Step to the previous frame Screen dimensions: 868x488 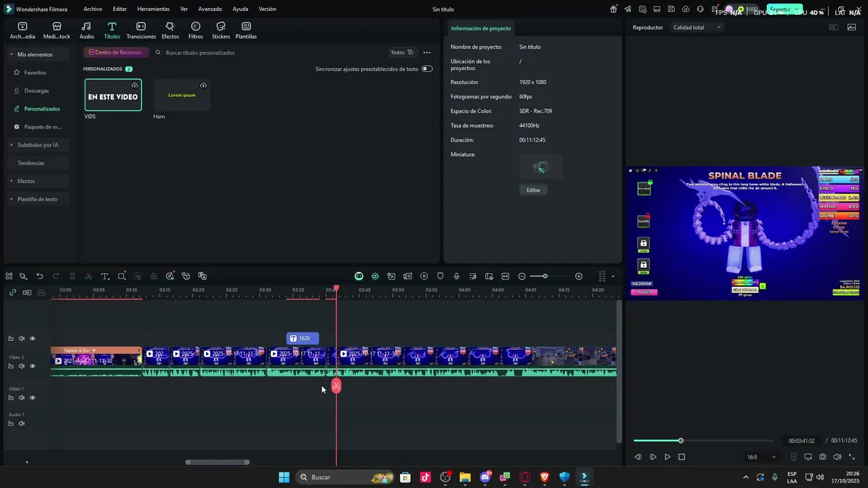(x=637, y=457)
